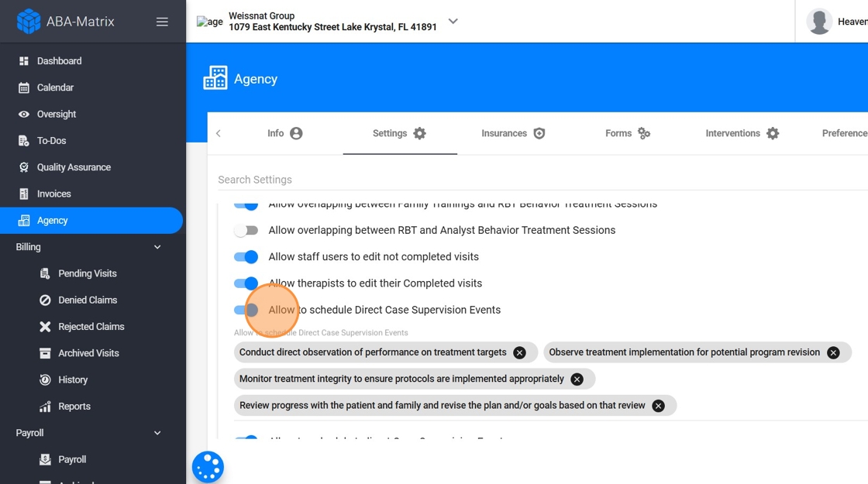Remove 'Conduct direct observation' chip
Viewport: 868px width, 484px height.
click(x=519, y=352)
